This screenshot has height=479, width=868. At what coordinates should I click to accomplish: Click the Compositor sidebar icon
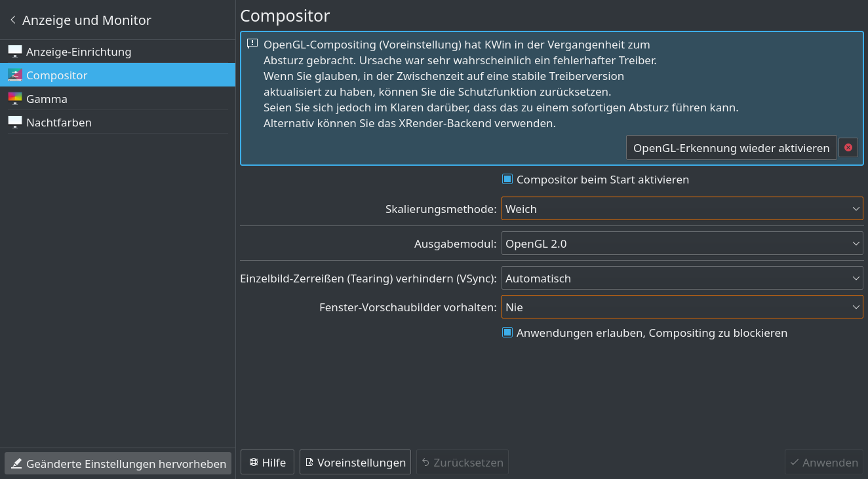coord(15,75)
